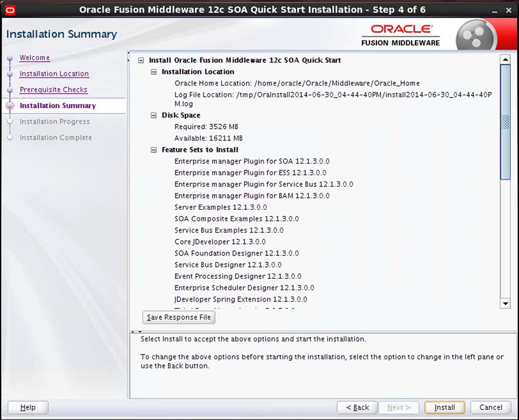
Task: Click the scrollbar down arrow
Action: tap(505, 304)
